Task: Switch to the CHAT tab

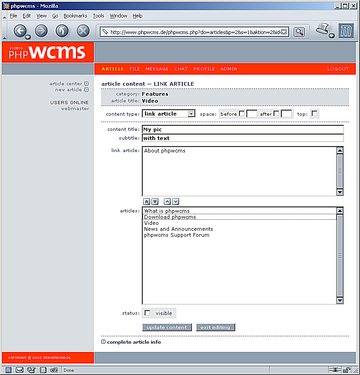Action: click(181, 69)
